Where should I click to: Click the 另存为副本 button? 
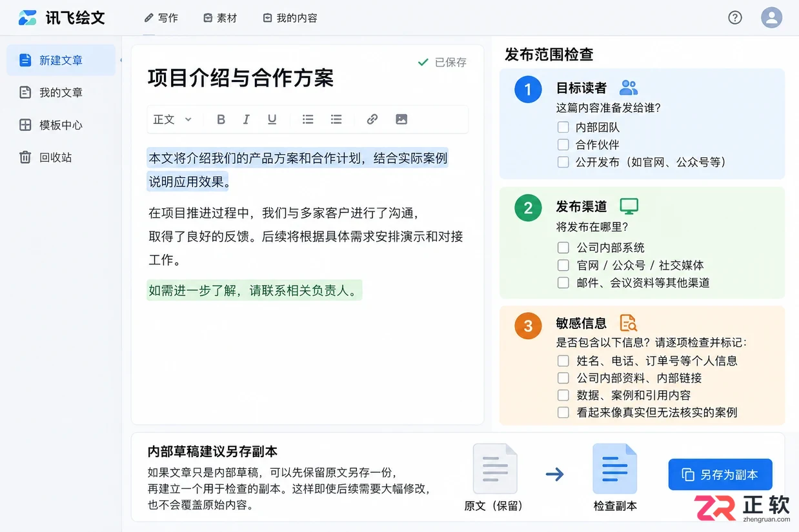coord(720,475)
